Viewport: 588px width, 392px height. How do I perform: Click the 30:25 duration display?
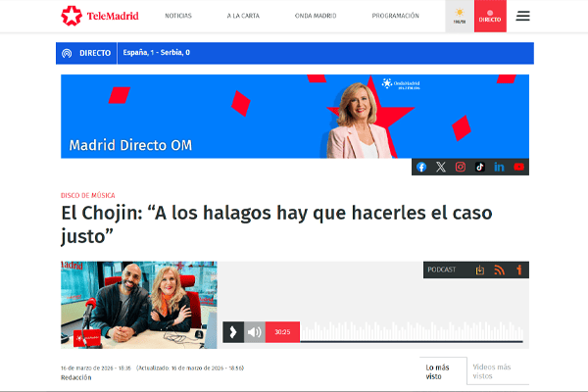pyautogui.click(x=282, y=332)
